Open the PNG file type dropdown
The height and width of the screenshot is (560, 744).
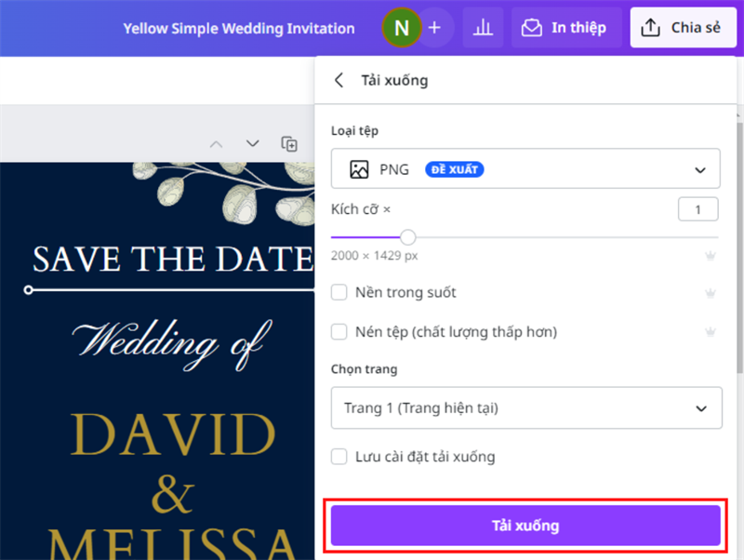click(x=525, y=169)
